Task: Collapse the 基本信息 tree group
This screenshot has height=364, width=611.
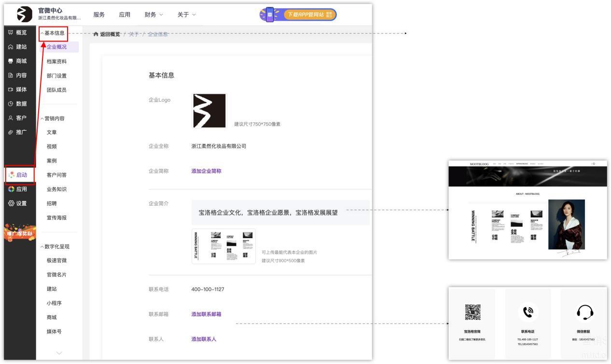Action: click(x=42, y=33)
